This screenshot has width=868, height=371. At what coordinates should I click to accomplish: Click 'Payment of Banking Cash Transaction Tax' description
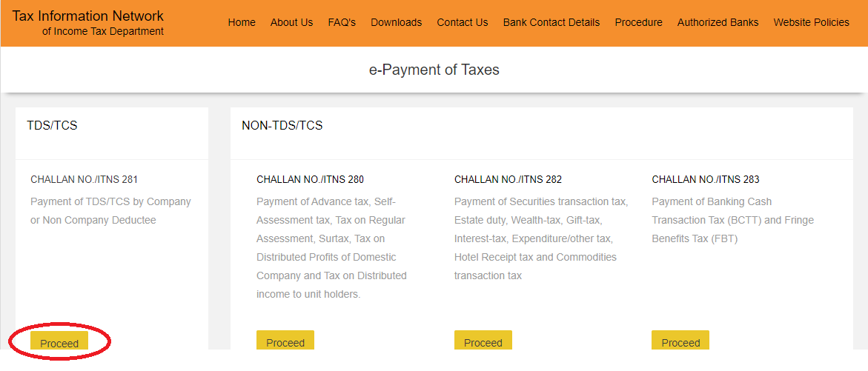click(x=732, y=220)
